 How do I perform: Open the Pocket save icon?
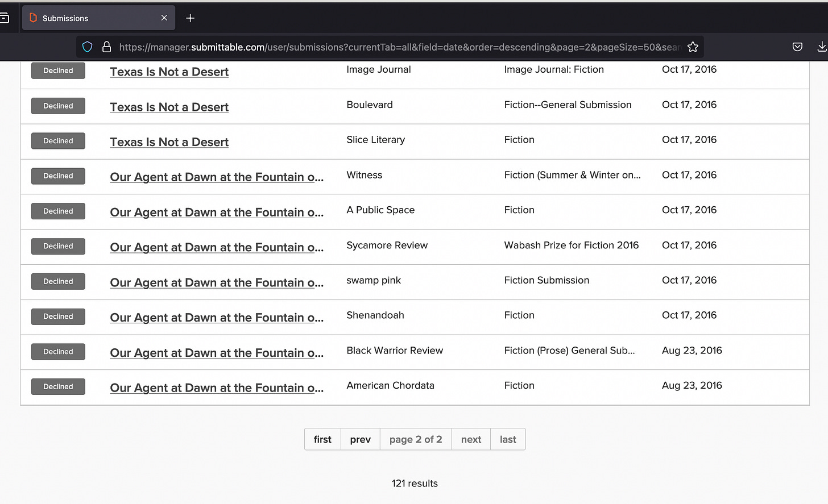797,47
